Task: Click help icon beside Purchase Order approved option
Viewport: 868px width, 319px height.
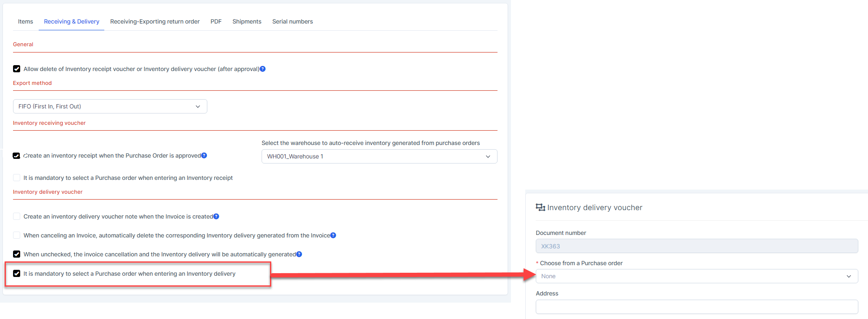Action: click(x=204, y=156)
